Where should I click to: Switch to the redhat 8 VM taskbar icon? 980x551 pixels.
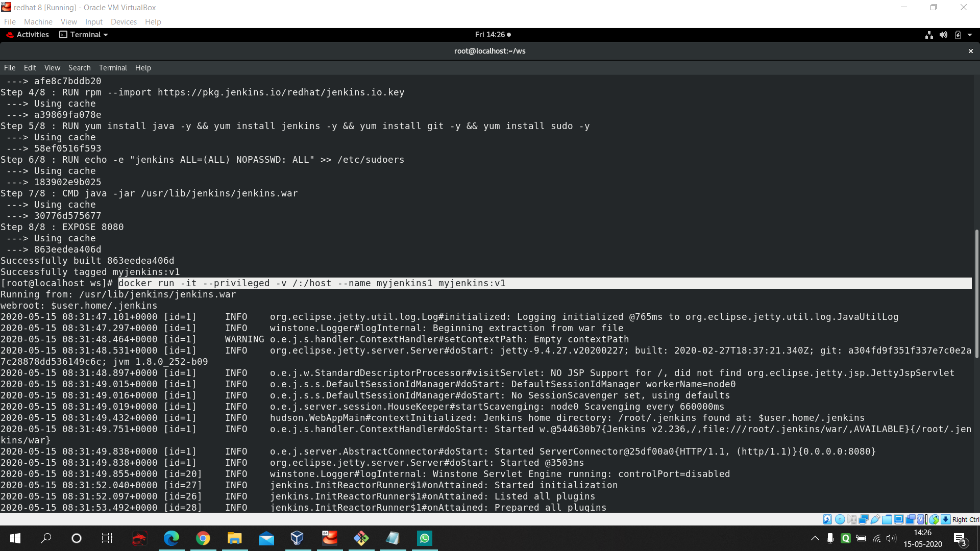point(330,538)
